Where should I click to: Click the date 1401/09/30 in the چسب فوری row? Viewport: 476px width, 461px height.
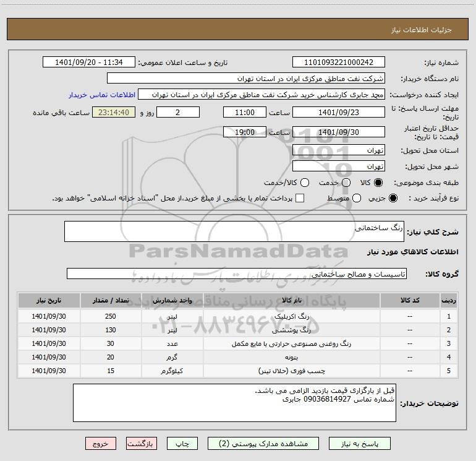click(49, 371)
